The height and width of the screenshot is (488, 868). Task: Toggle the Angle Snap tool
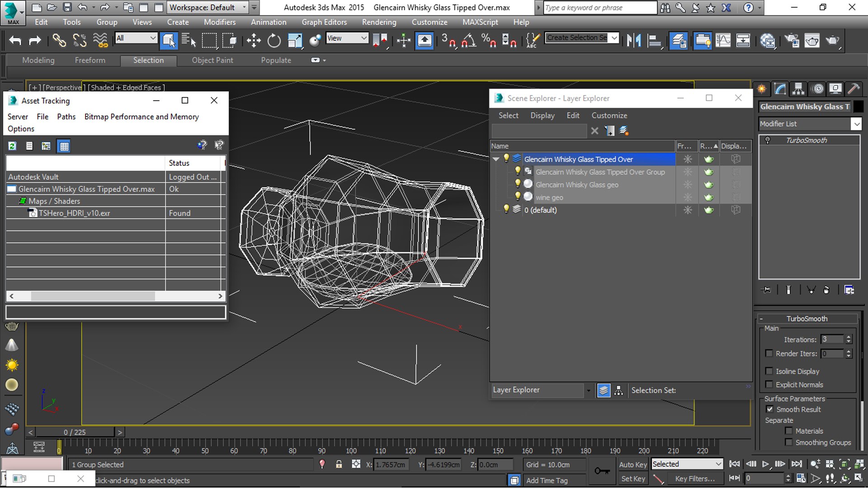click(469, 41)
